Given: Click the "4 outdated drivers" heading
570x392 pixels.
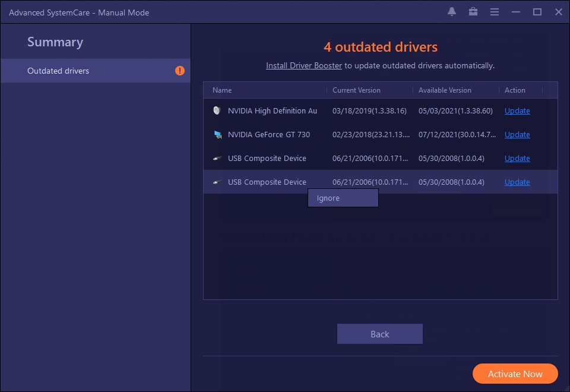Looking at the screenshot, I should (x=380, y=47).
